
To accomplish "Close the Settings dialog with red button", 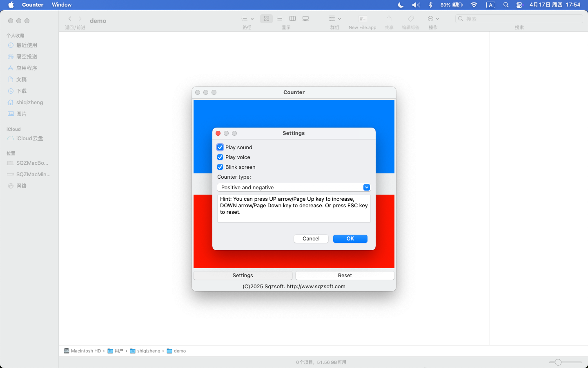I will 218,133.
